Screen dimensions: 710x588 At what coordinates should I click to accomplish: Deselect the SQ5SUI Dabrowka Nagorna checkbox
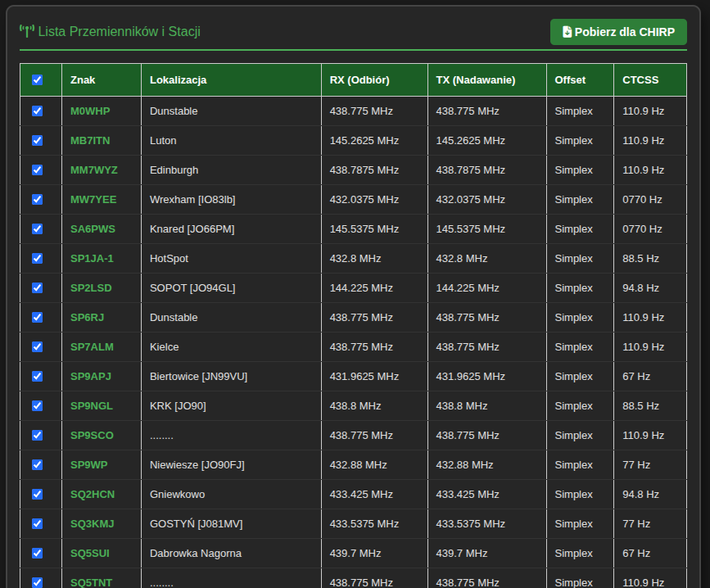[37, 553]
